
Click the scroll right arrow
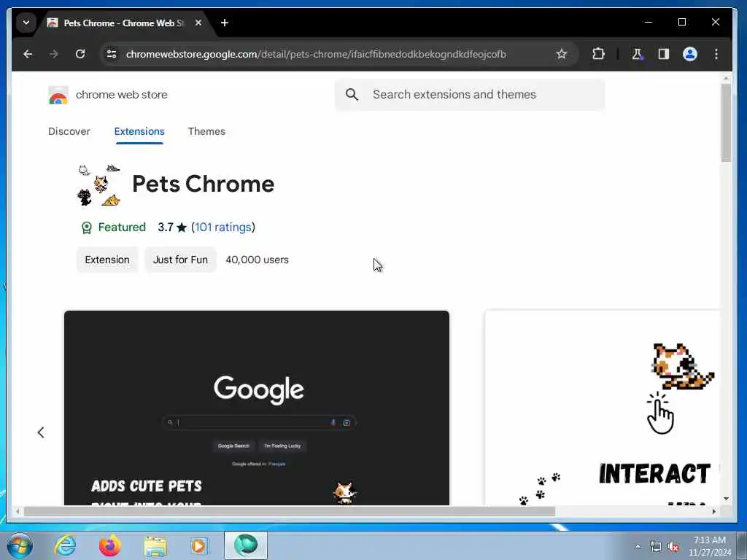point(713,511)
